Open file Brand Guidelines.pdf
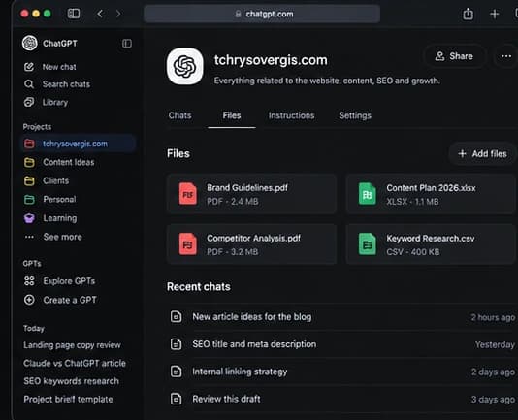Screen dimensions: 518x420 point(251,194)
